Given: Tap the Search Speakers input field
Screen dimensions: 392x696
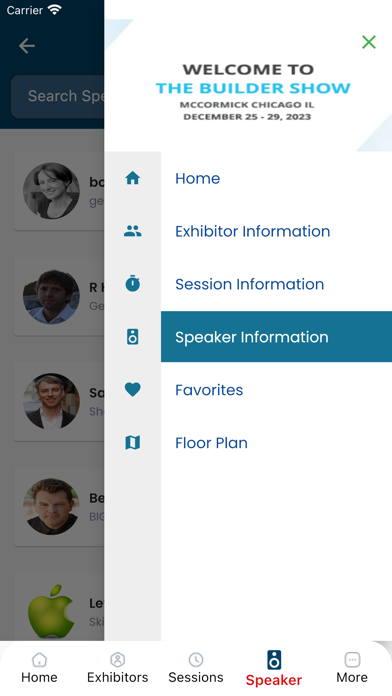Looking at the screenshot, I should [x=58, y=96].
